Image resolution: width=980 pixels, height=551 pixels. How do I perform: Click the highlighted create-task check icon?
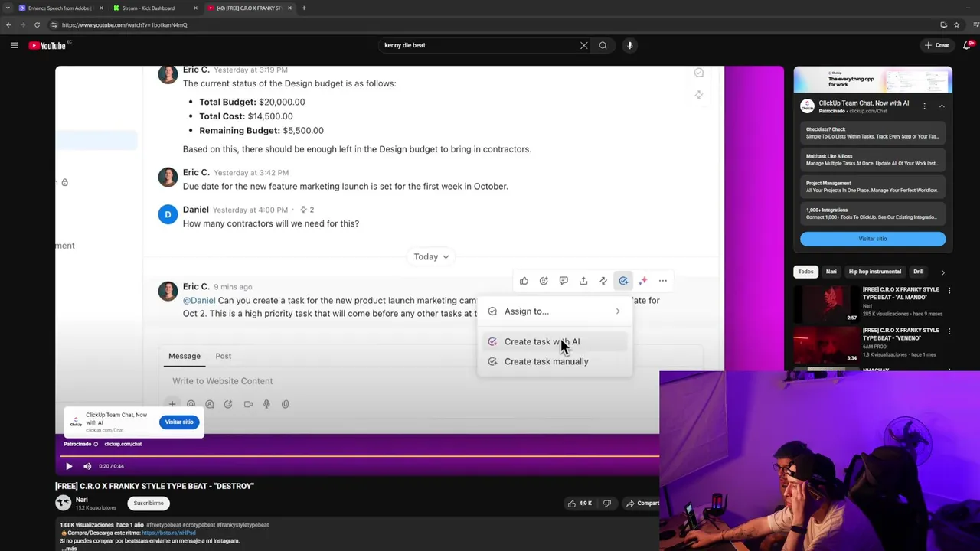623,281
